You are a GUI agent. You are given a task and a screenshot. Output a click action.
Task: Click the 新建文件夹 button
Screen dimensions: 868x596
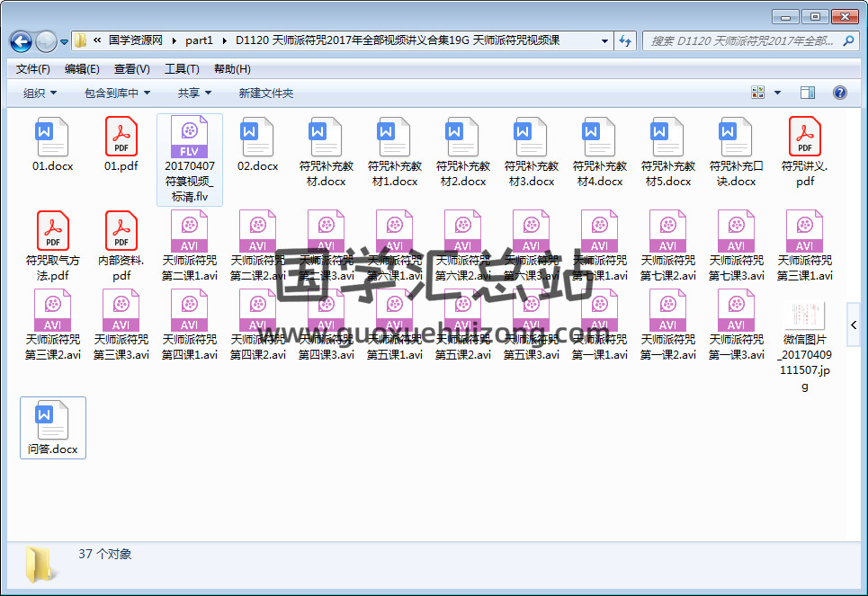point(265,93)
